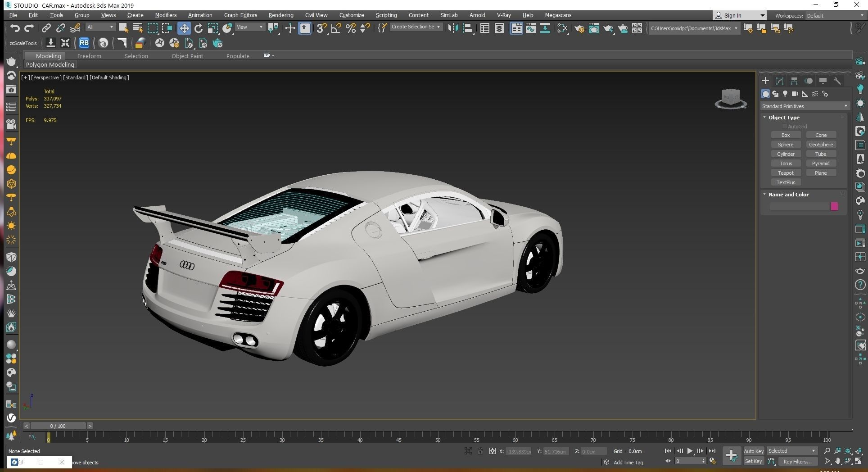Open the reference coordinate View dropdown

[x=250, y=27]
